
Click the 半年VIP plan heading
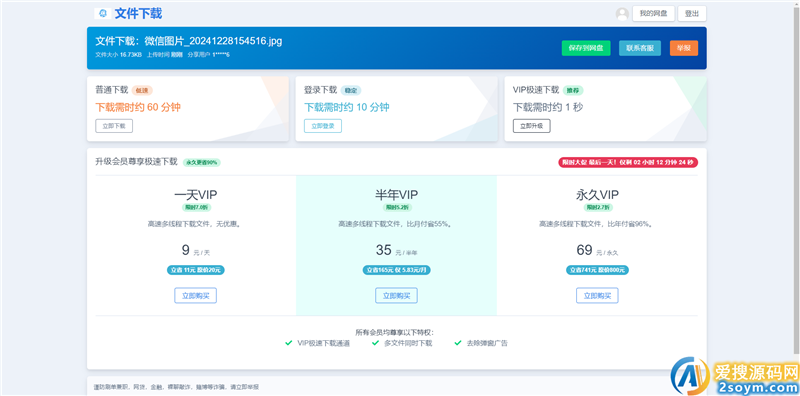(396, 194)
